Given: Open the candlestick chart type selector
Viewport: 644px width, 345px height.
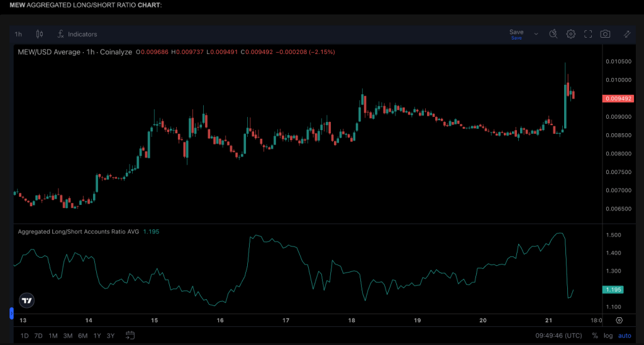Looking at the screenshot, I should pyautogui.click(x=40, y=34).
